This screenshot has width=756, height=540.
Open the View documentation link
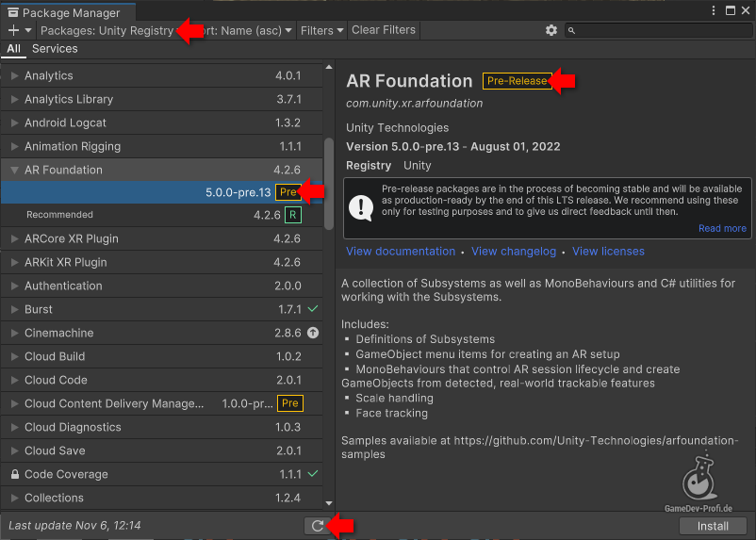(x=401, y=252)
